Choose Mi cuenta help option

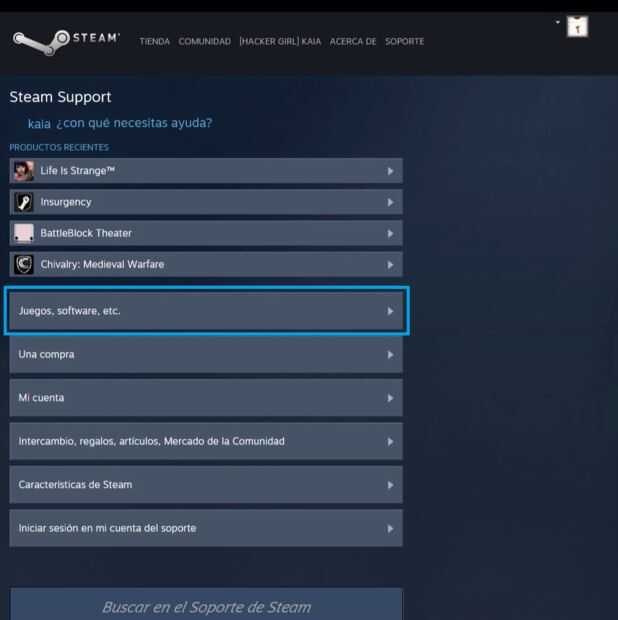pyautogui.click(x=206, y=398)
